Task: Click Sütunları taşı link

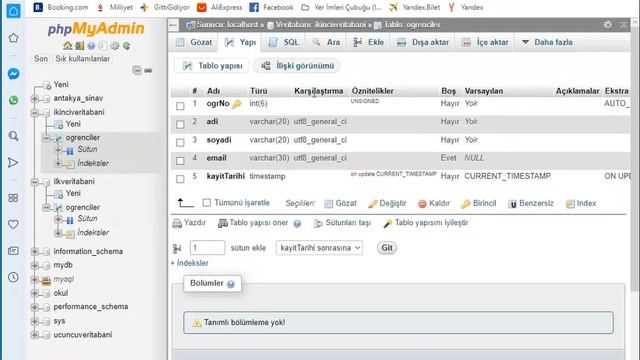Action: (x=342, y=223)
